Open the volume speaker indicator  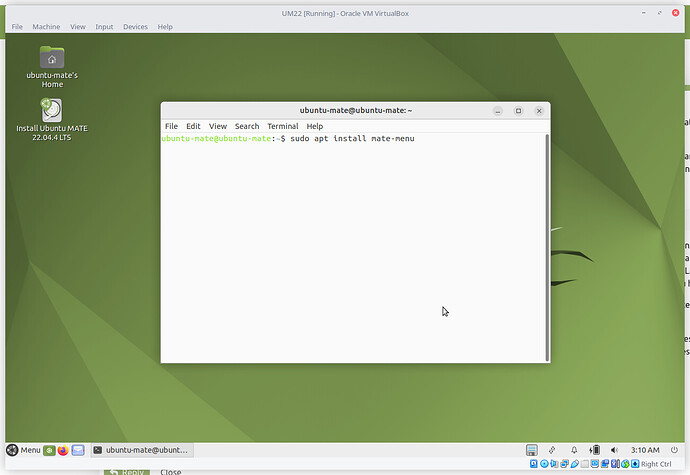click(x=614, y=450)
